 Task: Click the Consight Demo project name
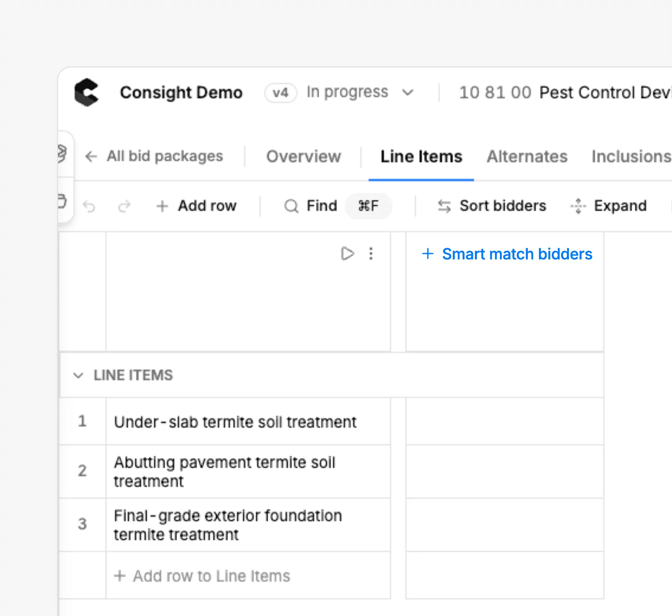pos(181,93)
